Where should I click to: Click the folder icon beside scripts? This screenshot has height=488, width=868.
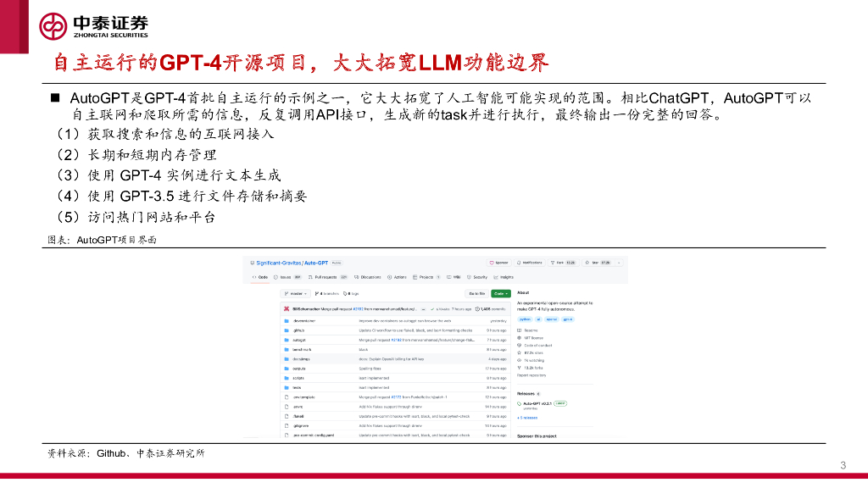287,378
